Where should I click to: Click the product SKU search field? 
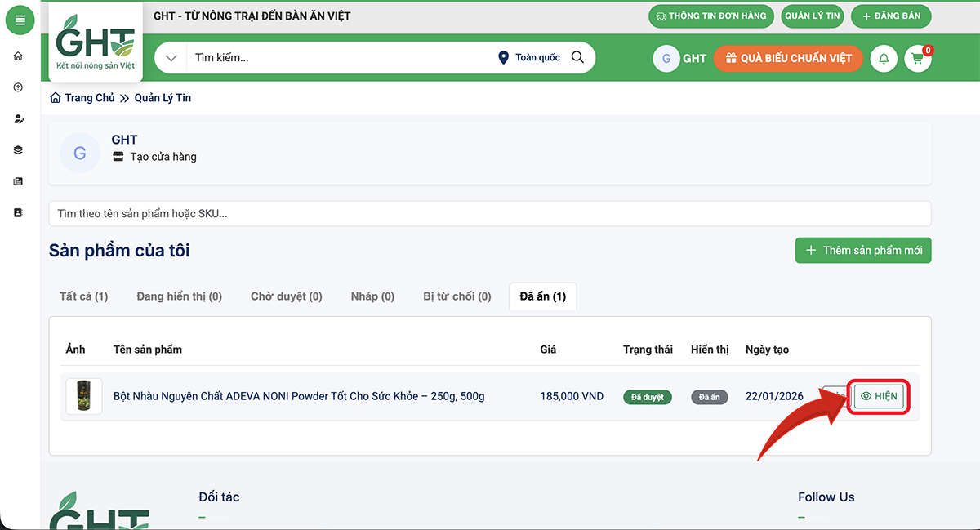[490, 214]
